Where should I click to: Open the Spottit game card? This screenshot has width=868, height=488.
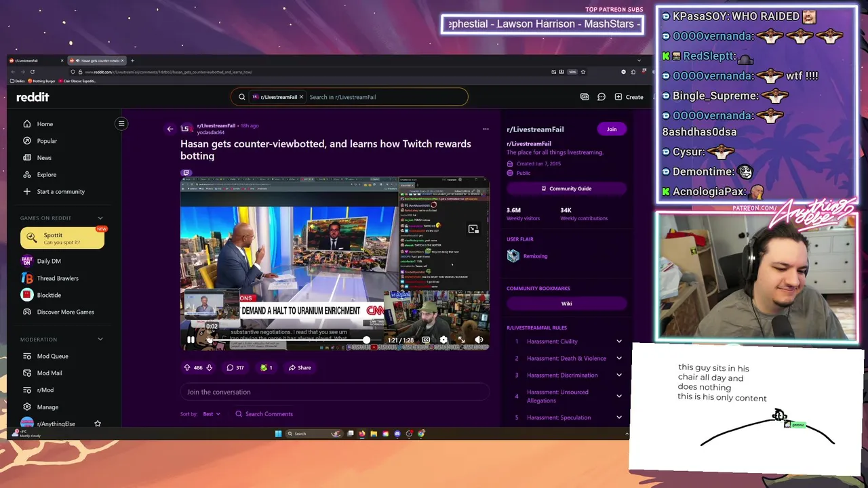point(62,238)
